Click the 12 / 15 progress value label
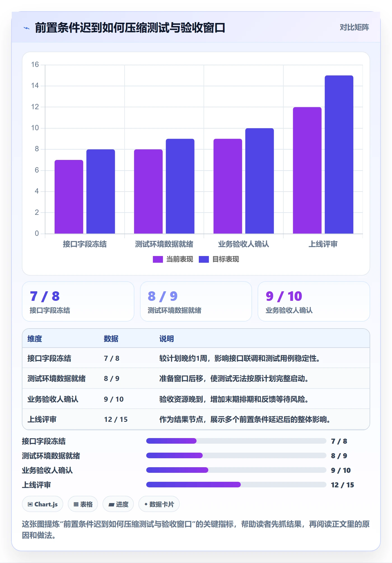 [342, 485]
